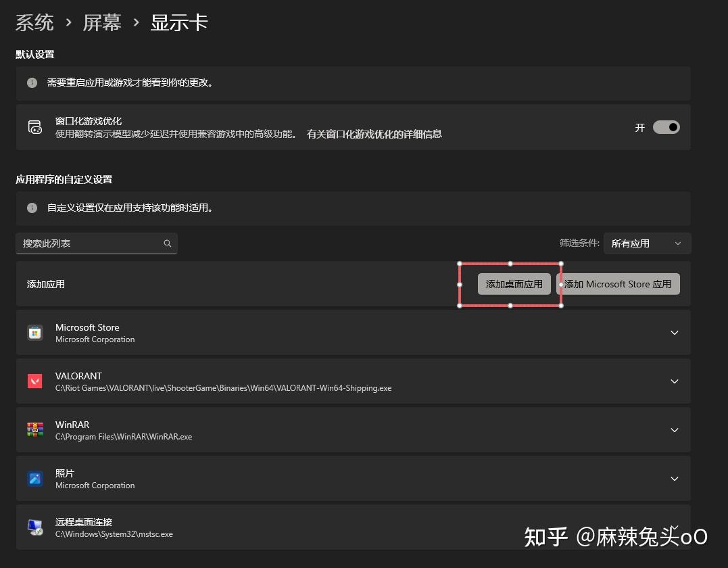
Task: Click the search magnifier icon
Action: 168,243
